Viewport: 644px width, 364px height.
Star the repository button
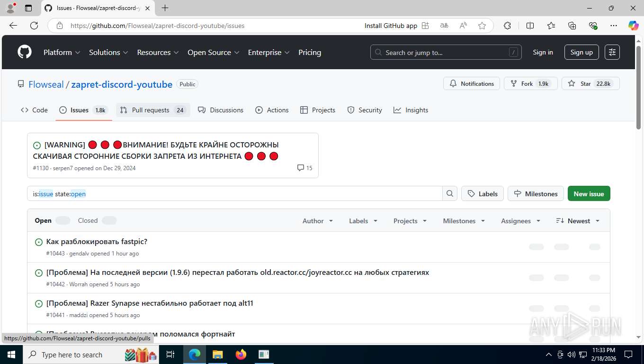[x=590, y=83]
